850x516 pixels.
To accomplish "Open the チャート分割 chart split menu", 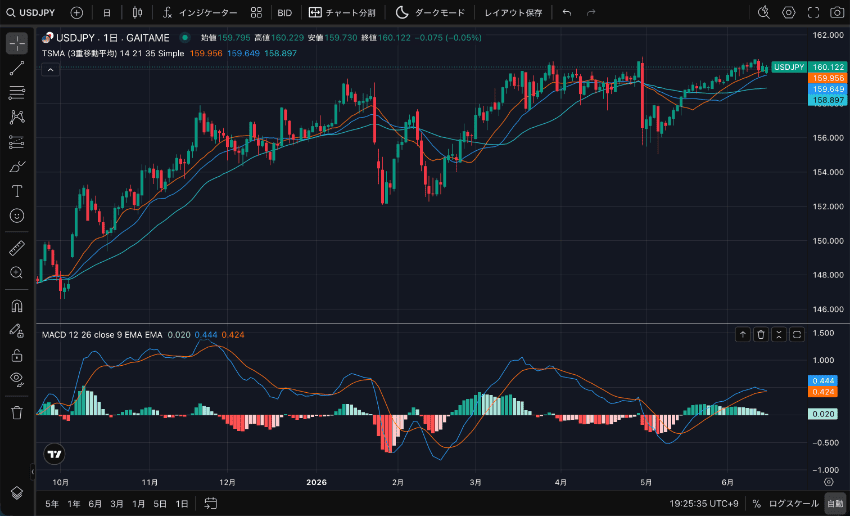I will pos(342,12).
